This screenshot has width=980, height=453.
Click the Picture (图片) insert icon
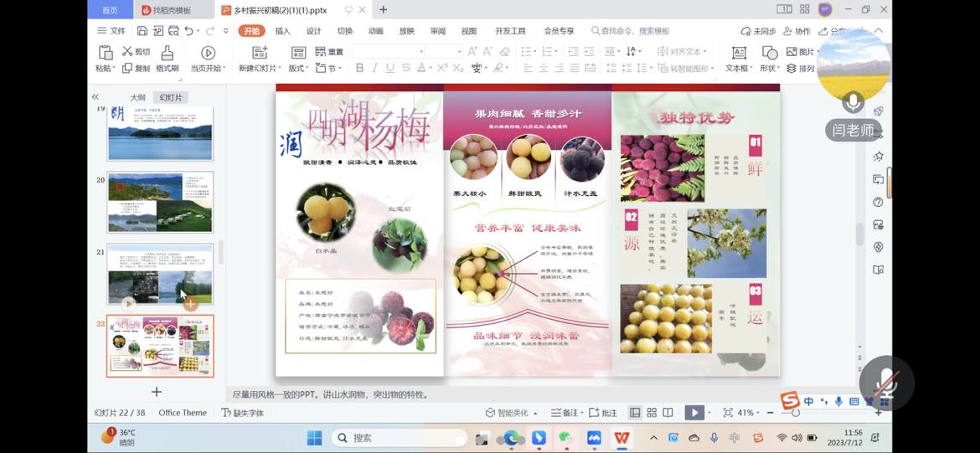(792, 52)
